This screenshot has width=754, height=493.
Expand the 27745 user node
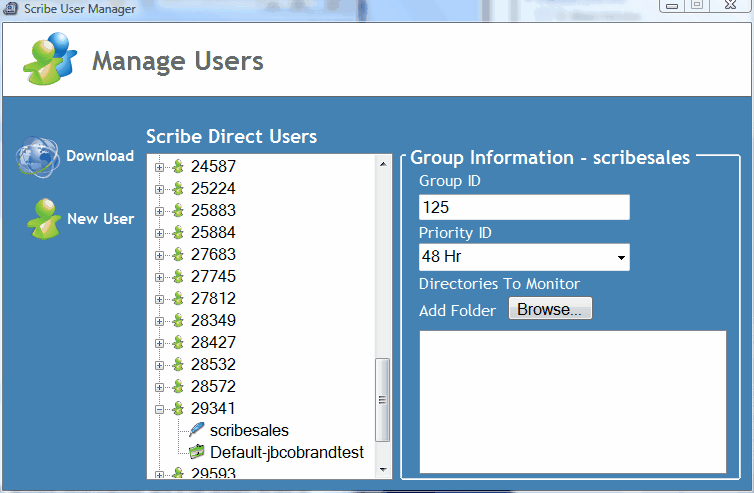(159, 278)
